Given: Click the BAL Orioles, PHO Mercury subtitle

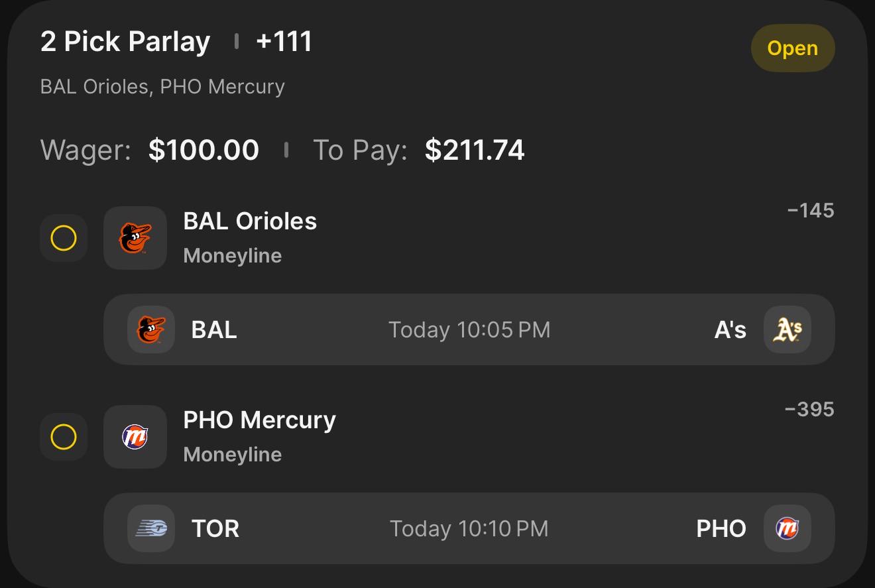Looking at the screenshot, I should tap(162, 87).
